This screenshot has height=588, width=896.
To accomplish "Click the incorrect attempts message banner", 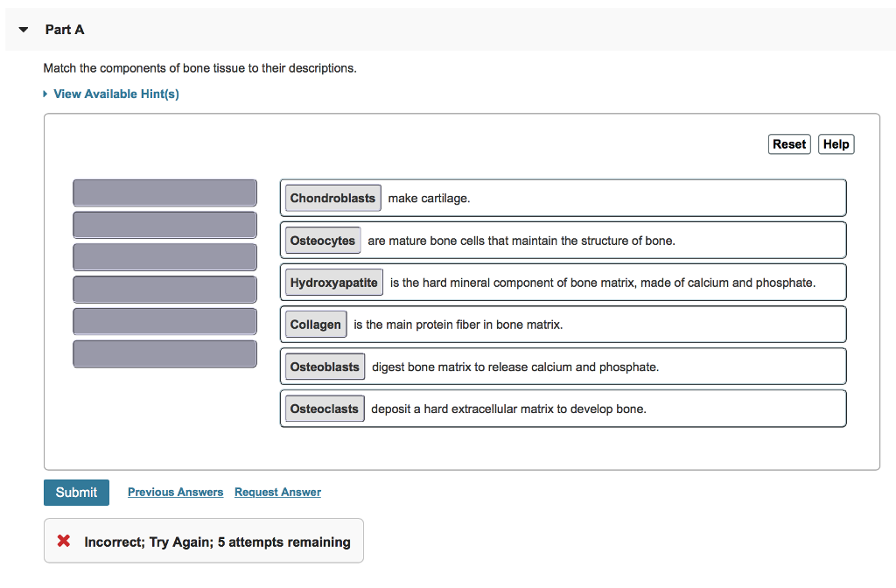I will (x=204, y=541).
